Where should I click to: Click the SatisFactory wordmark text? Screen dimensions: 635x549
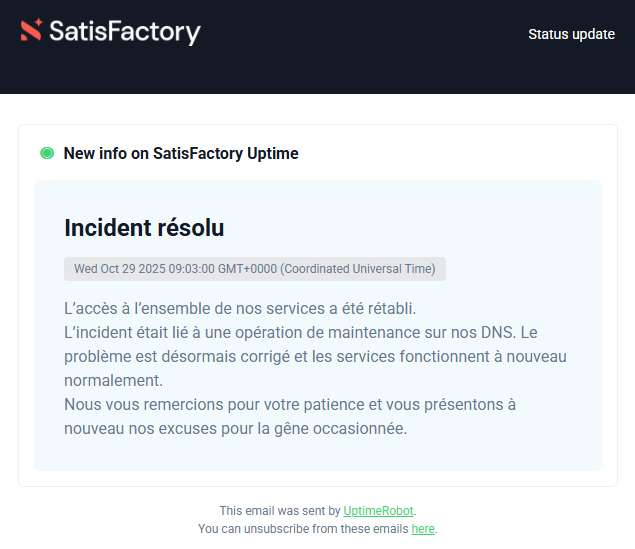pos(125,32)
